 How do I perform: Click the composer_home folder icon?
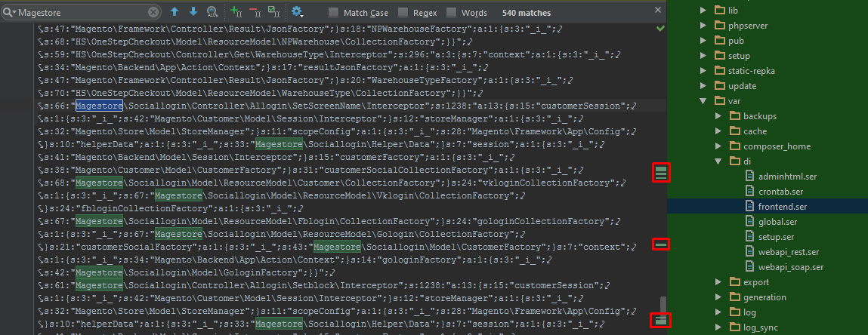[734, 146]
